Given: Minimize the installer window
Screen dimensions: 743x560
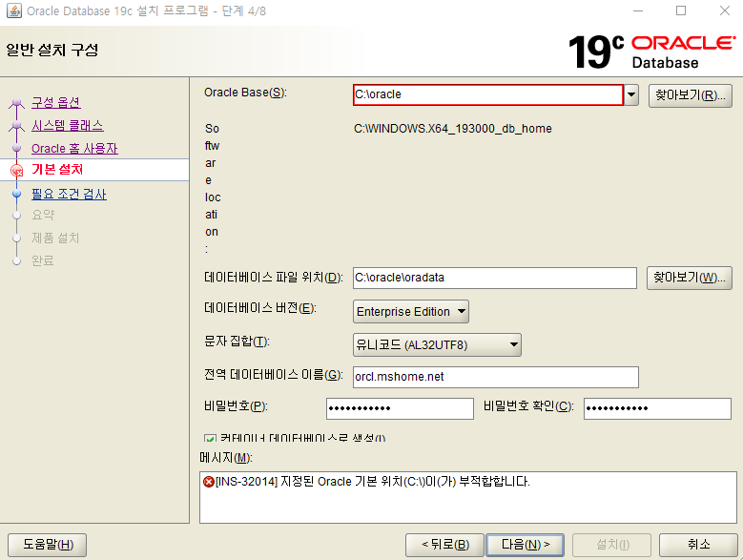Looking at the screenshot, I should [638, 10].
